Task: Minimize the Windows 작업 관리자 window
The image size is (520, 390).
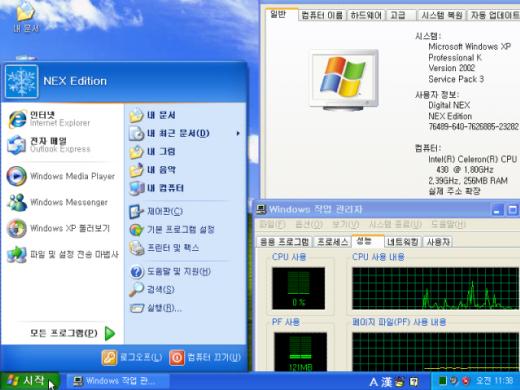Action: [497, 210]
